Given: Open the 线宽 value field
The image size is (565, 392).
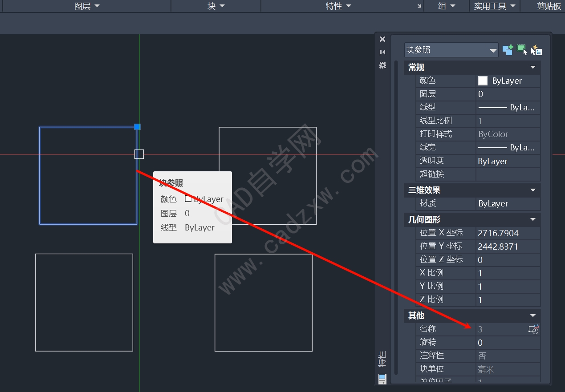Looking at the screenshot, I should (x=508, y=148).
